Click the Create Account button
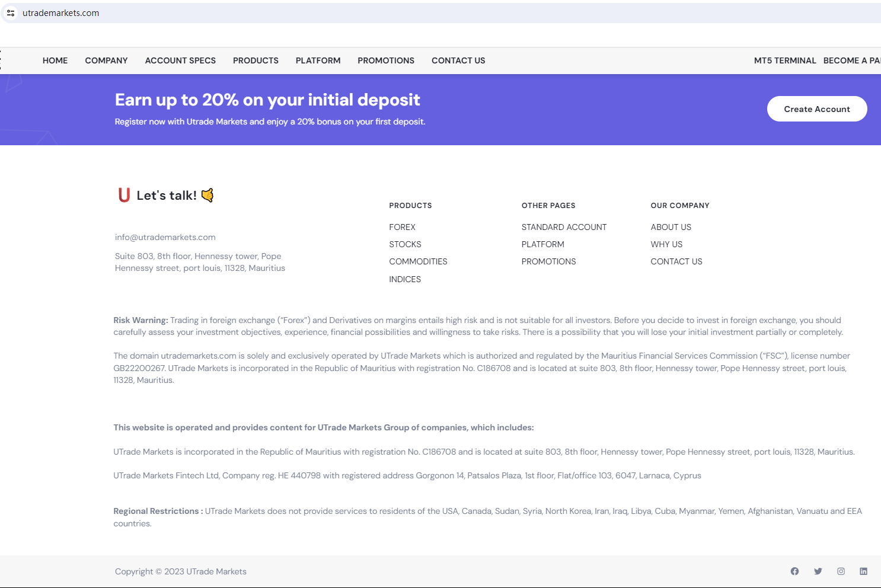Image resolution: width=881 pixels, height=588 pixels. [x=817, y=109]
